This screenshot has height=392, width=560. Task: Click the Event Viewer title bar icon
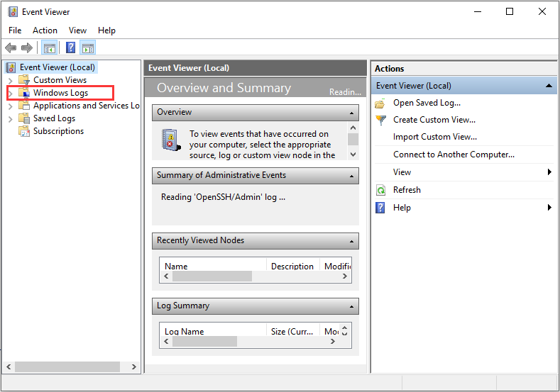coord(13,12)
